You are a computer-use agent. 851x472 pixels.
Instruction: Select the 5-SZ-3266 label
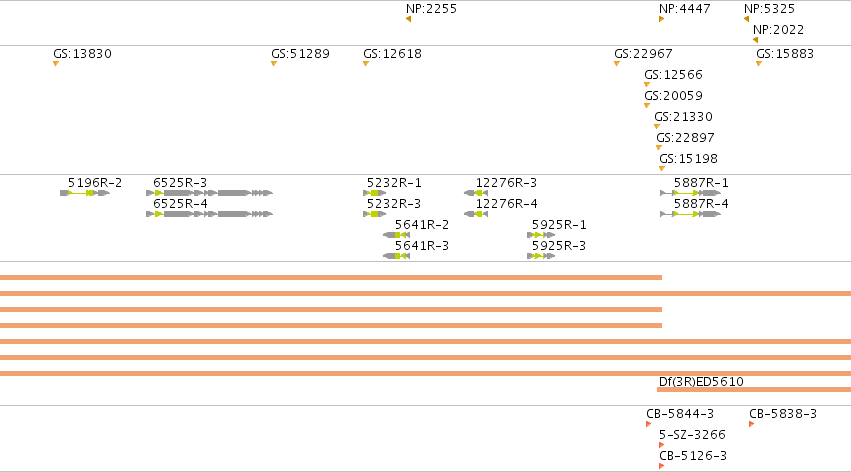(693, 435)
